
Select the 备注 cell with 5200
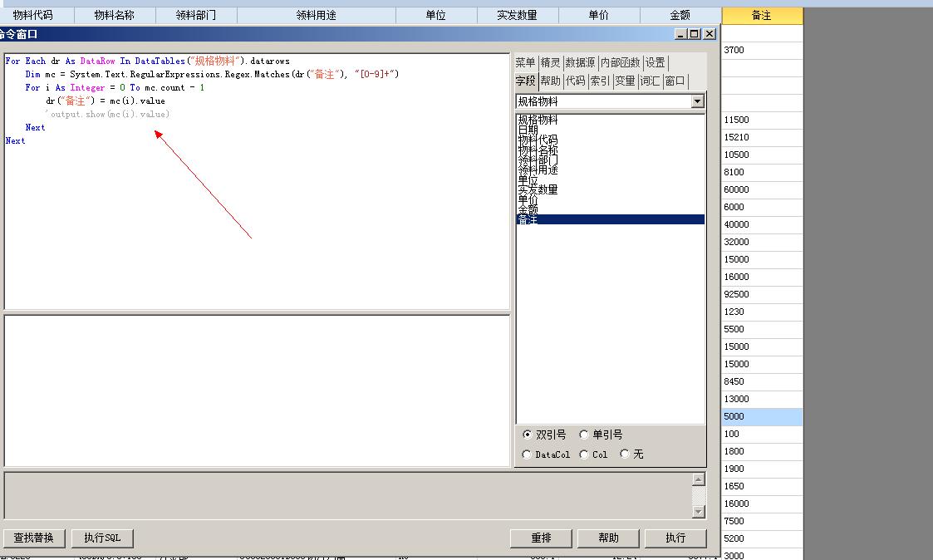click(x=762, y=538)
